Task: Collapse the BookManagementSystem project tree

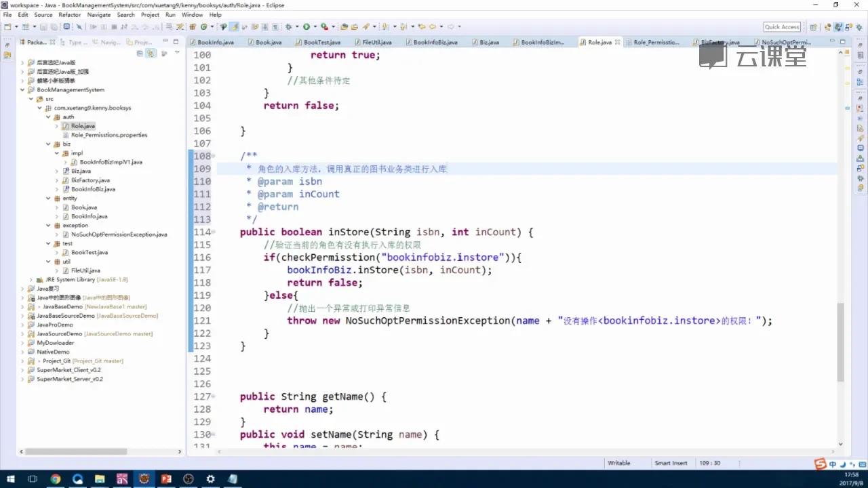Action: coord(22,89)
